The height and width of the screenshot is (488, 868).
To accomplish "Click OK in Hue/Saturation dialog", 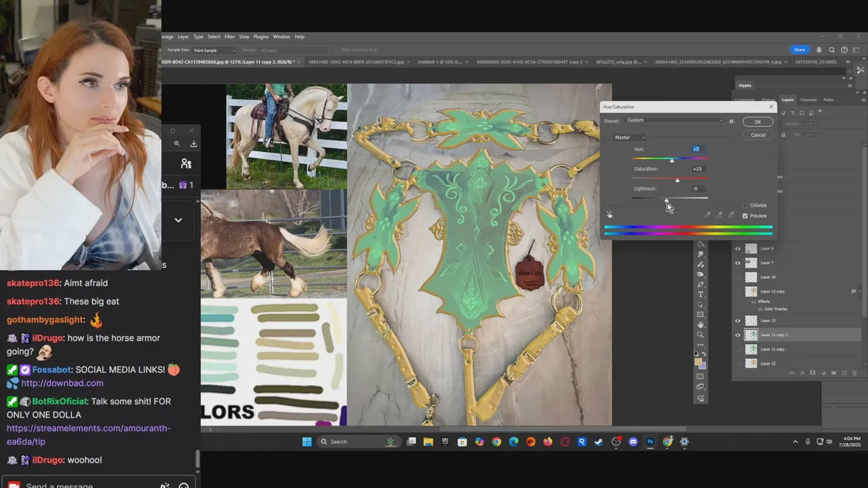I will 757,122.
